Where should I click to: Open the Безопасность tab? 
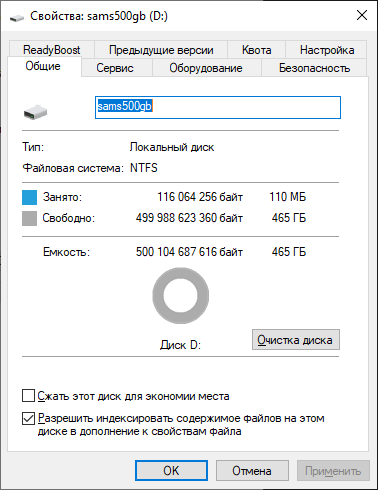314,68
